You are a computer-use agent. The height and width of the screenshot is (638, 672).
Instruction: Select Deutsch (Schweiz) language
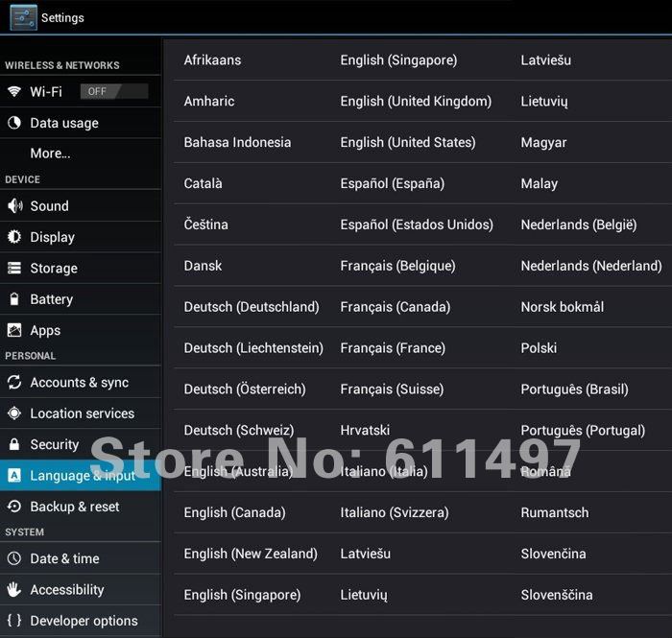pyautogui.click(x=239, y=431)
